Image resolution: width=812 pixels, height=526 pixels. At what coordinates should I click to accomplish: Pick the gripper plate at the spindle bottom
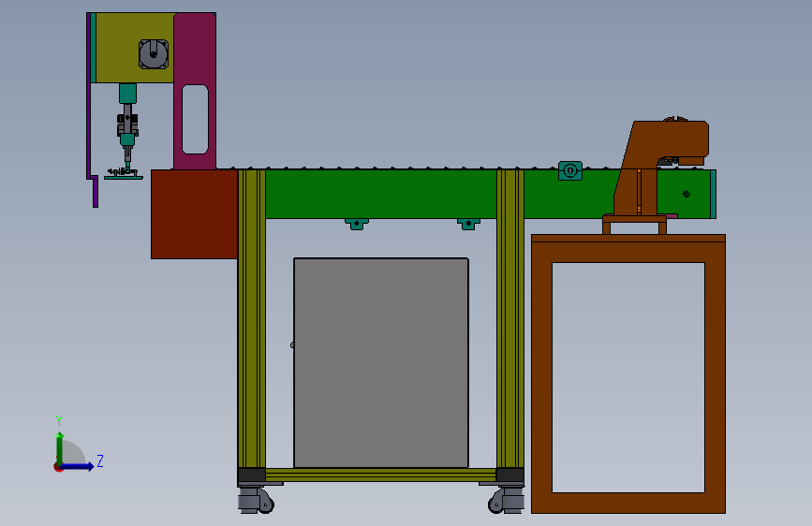124,177
